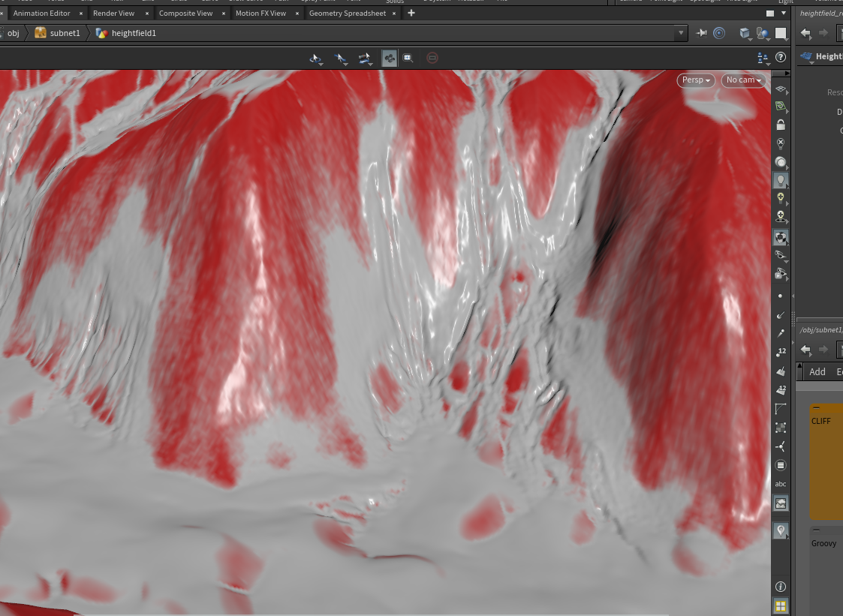Toggle display primitive numbers icon

click(x=781, y=389)
